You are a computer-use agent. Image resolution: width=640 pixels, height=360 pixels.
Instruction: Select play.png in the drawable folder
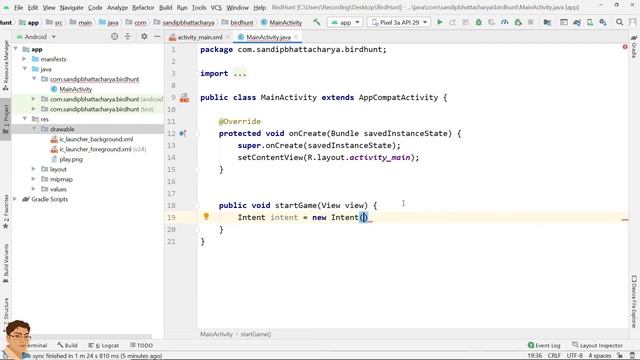tap(71, 159)
